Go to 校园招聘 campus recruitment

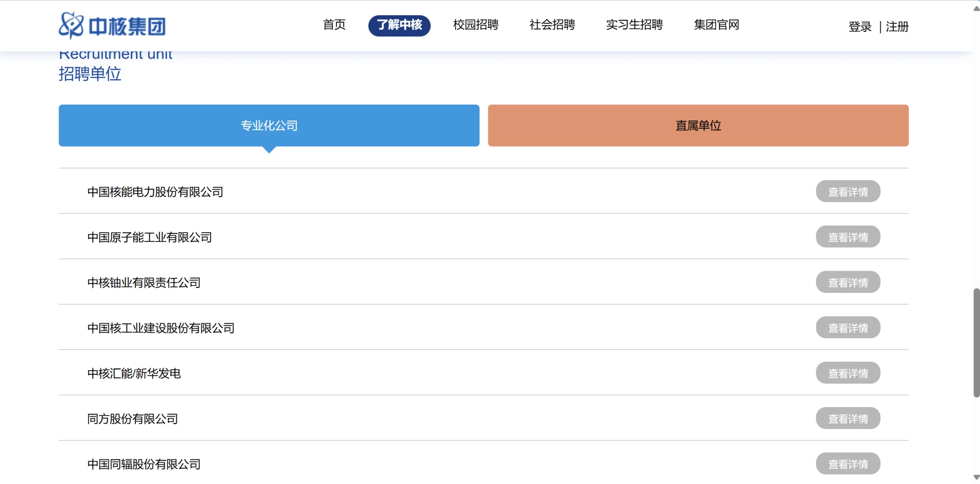click(x=475, y=25)
